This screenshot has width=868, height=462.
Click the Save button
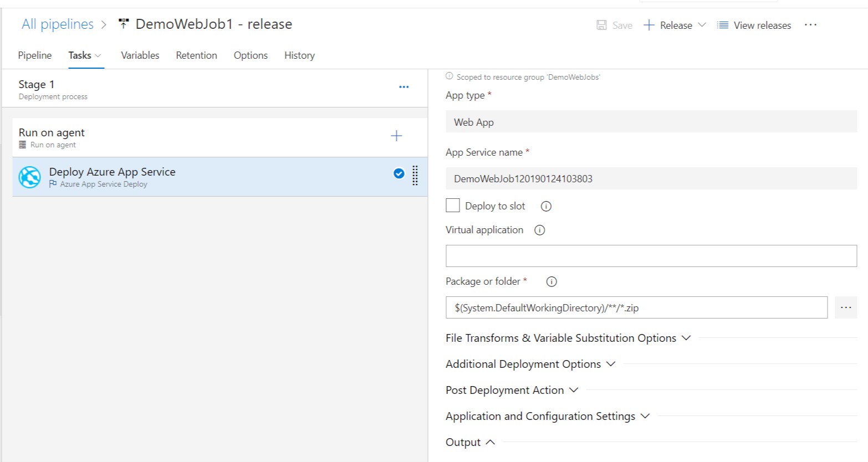(614, 25)
